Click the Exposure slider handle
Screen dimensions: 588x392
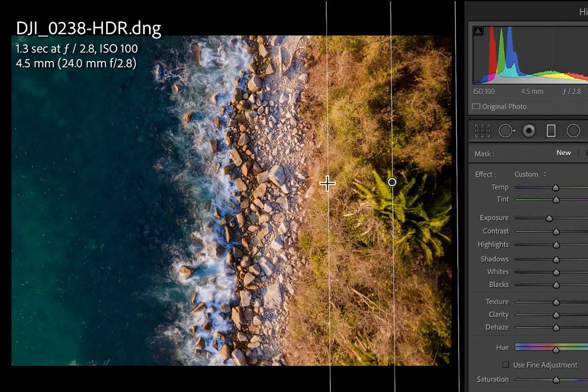tap(549, 219)
